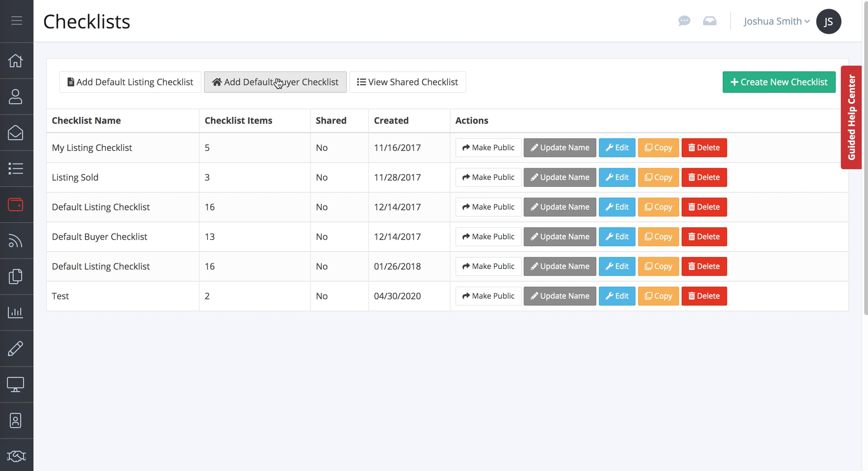Expand the Joshua Smith account dropdown
Image resolution: width=868 pixels, height=471 pixels.
(x=776, y=21)
